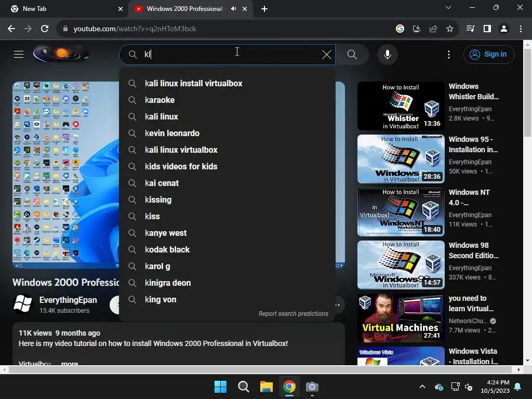Click the browser forward arrow
The width and height of the screenshot is (532, 399).
pyautogui.click(x=28, y=29)
